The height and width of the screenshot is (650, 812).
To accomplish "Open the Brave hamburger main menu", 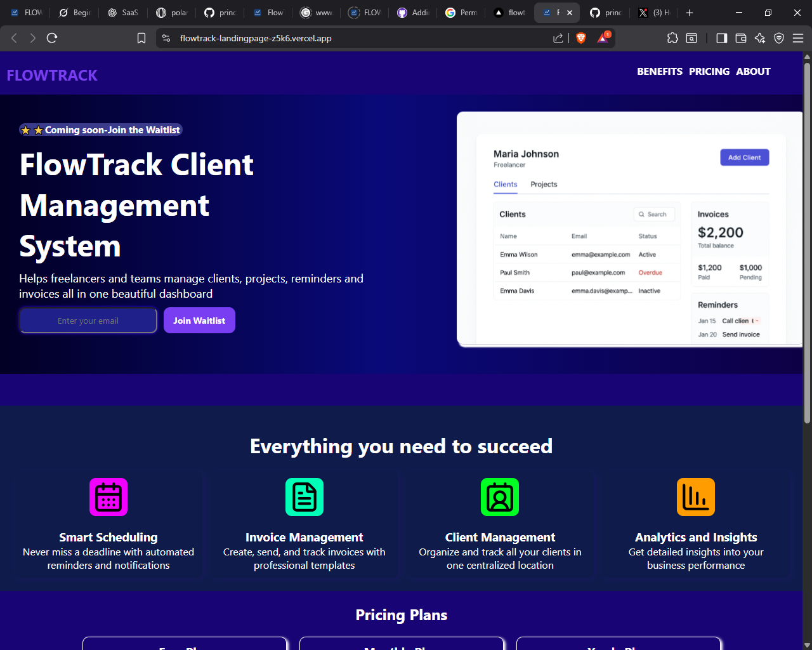I will pyautogui.click(x=798, y=38).
